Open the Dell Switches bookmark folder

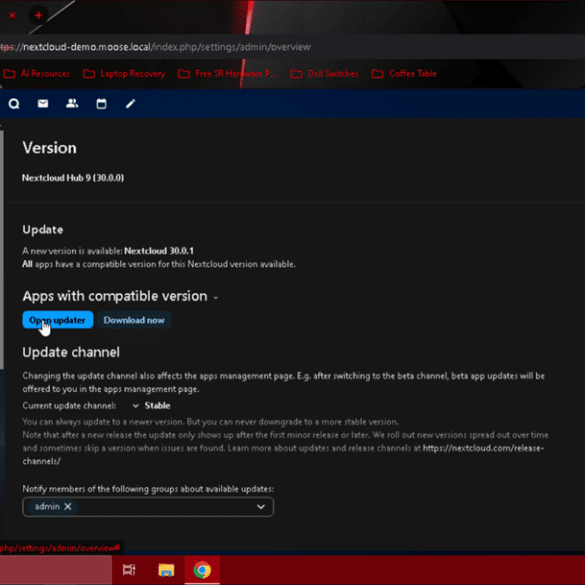click(x=324, y=73)
